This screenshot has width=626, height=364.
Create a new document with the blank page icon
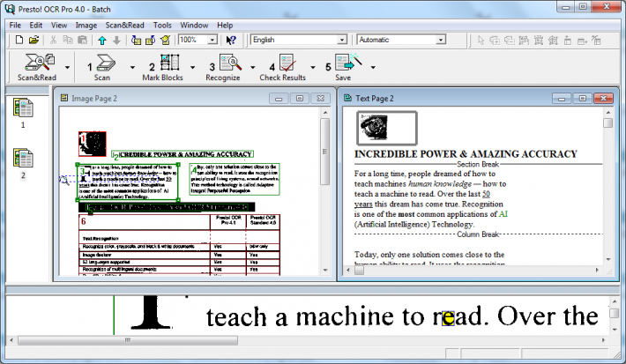19,40
